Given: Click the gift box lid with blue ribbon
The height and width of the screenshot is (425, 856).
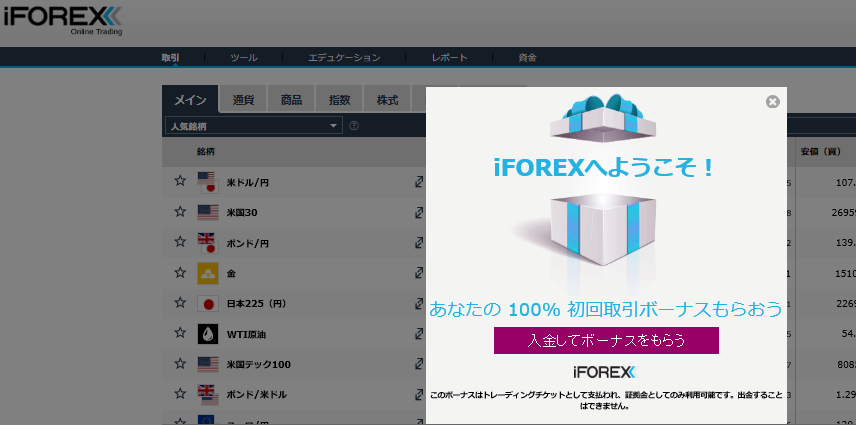Looking at the screenshot, I should point(603,117).
